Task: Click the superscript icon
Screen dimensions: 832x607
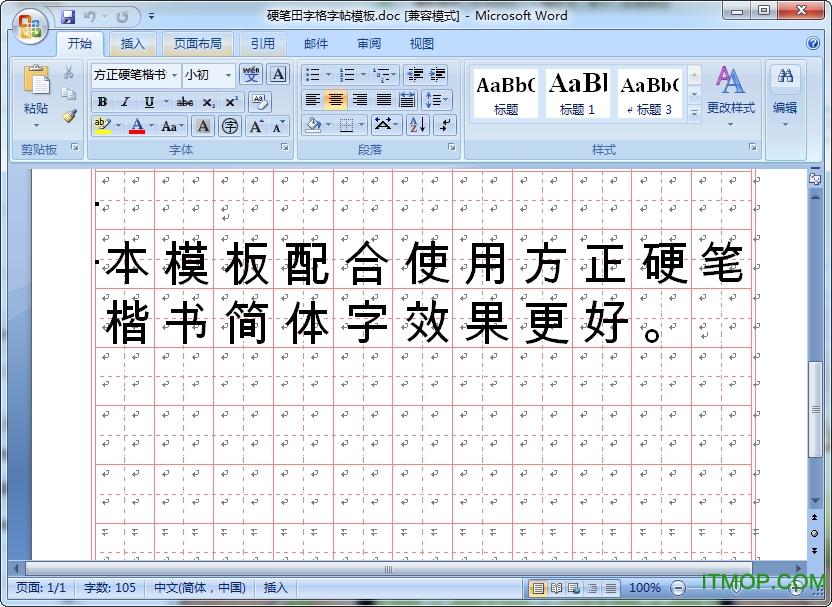Action: (x=232, y=99)
